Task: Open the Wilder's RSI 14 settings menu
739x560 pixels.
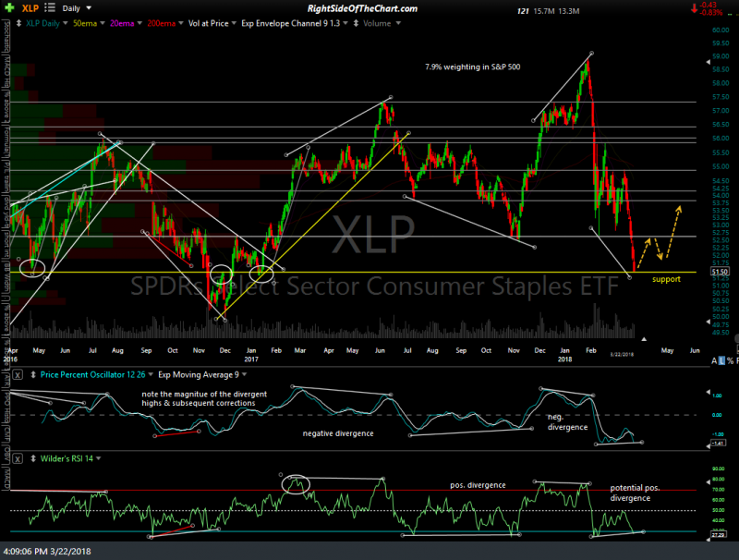Action: pos(97,457)
